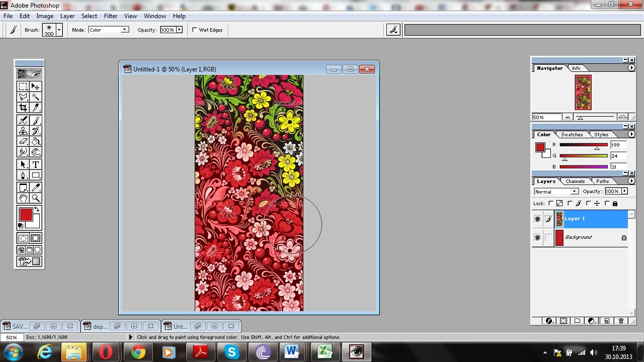
Task: Choose the Hand tool
Action: [x=23, y=198]
